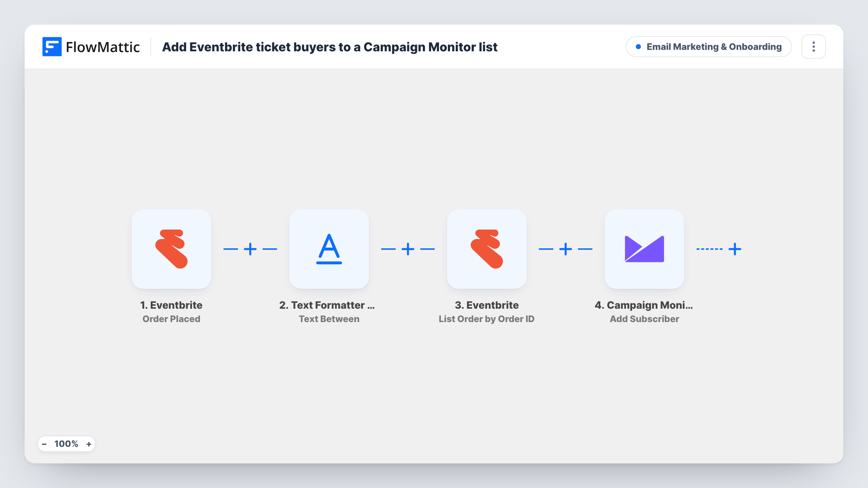Zoom out with the minus button

coord(44,444)
